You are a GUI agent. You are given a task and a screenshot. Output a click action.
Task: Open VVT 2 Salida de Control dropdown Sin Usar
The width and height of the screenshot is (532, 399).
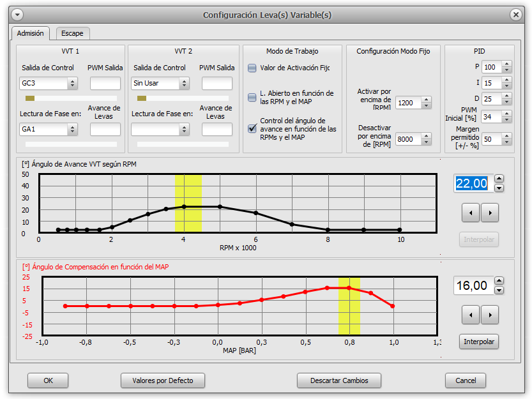coord(160,83)
